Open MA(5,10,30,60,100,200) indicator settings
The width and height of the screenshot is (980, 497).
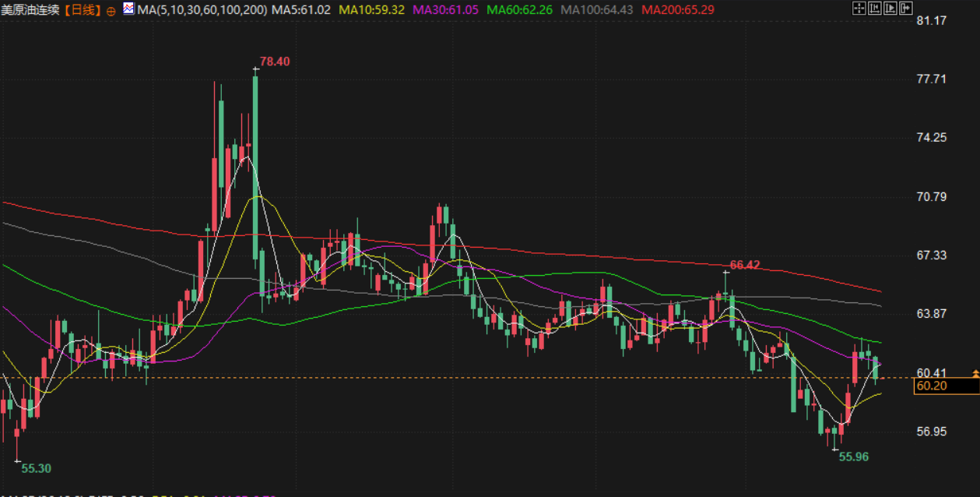click(202, 9)
